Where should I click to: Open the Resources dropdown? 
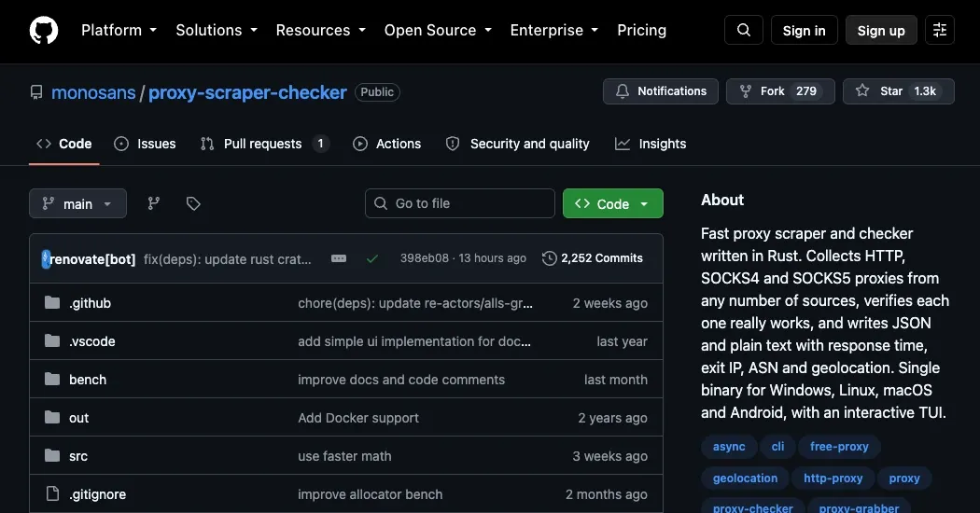click(x=321, y=30)
